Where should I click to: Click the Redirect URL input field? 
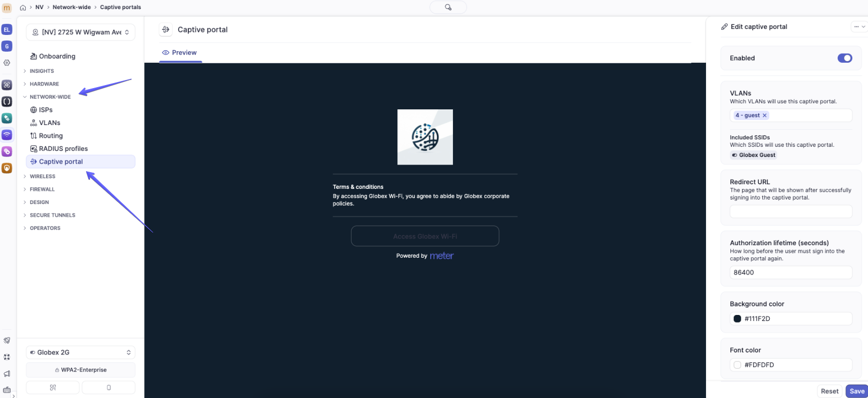click(x=791, y=212)
